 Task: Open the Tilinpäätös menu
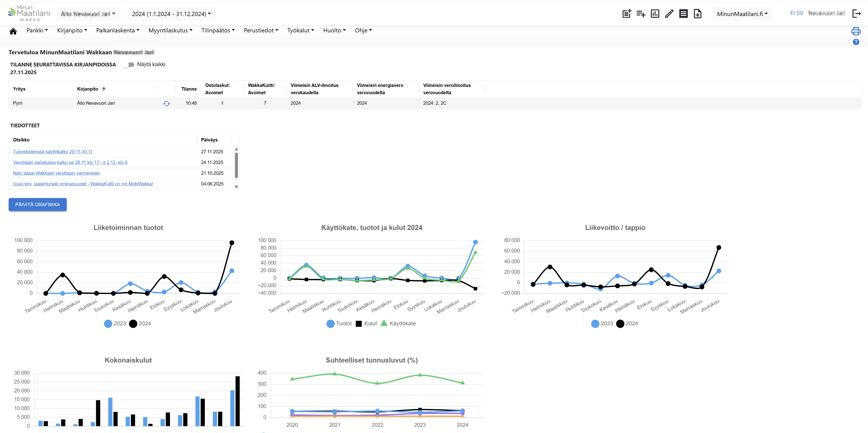tap(218, 30)
